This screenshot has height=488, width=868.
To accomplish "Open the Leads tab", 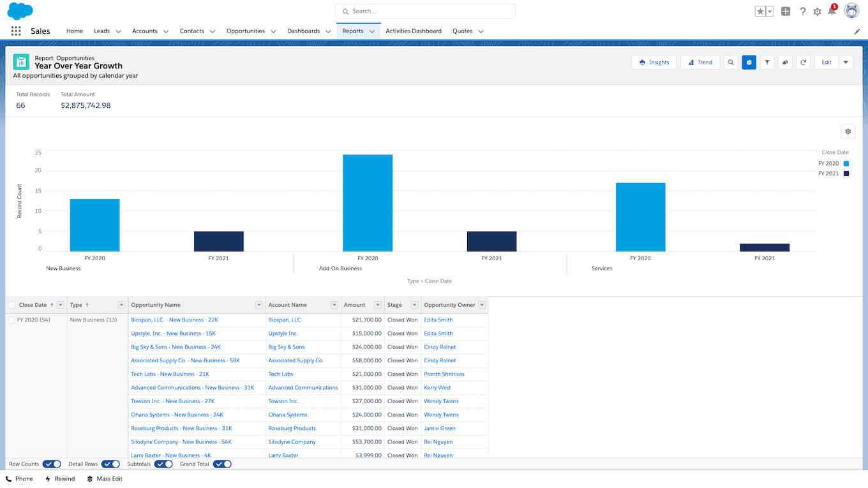I will point(101,31).
